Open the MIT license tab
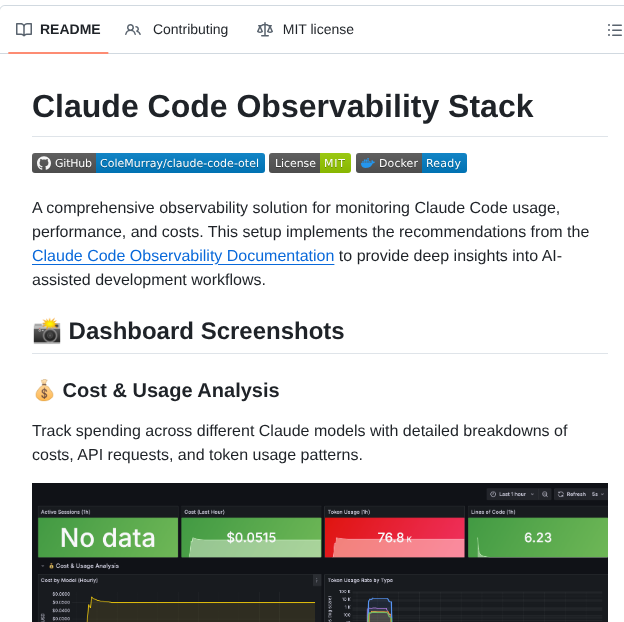Image resolution: width=624 pixels, height=622 pixels. tap(305, 29)
